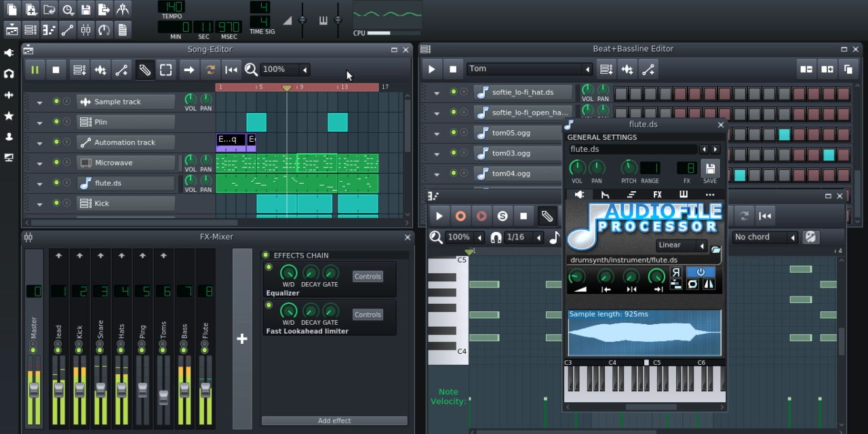Toggle the metronome icon in top toolbar
Screen dimensions: 868x434
point(122,9)
